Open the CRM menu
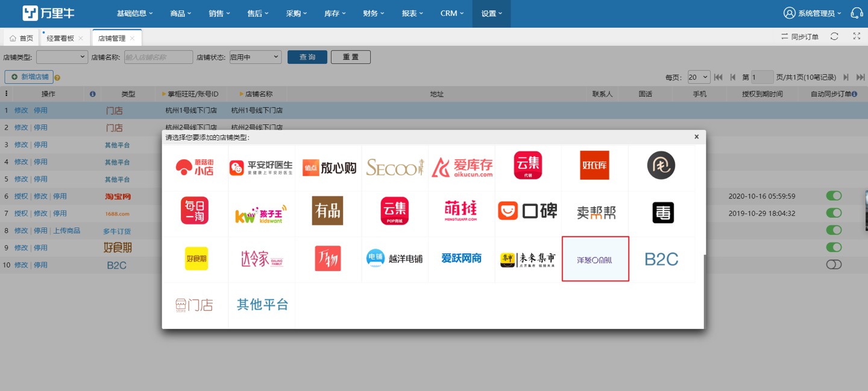 tap(452, 13)
